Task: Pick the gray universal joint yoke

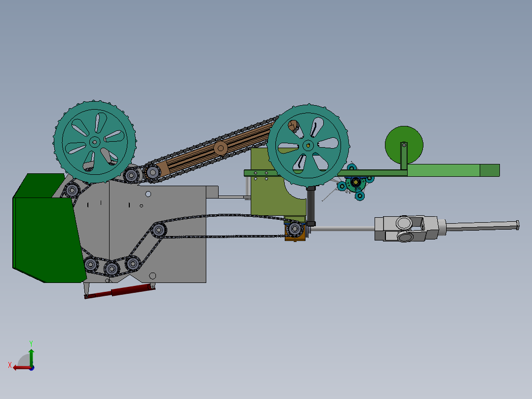Action: (407, 228)
